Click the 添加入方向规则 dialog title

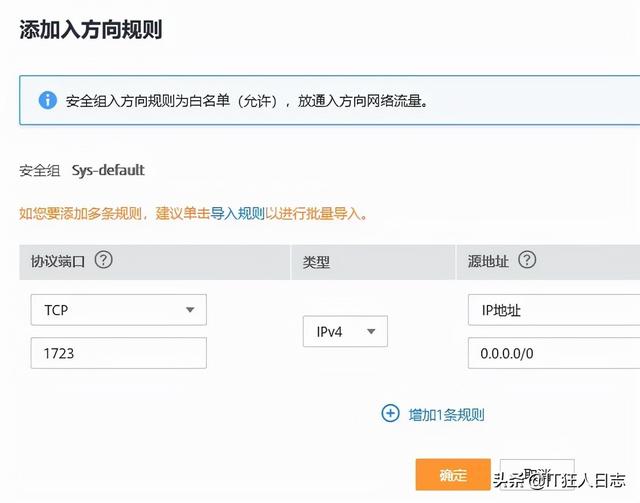pyautogui.click(x=91, y=29)
